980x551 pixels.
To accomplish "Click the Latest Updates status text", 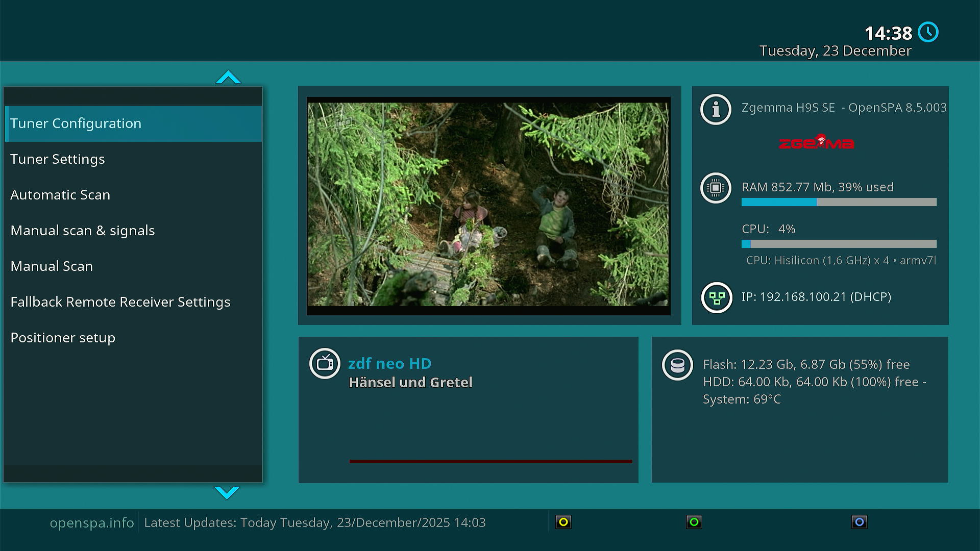I will pos(315,523).
